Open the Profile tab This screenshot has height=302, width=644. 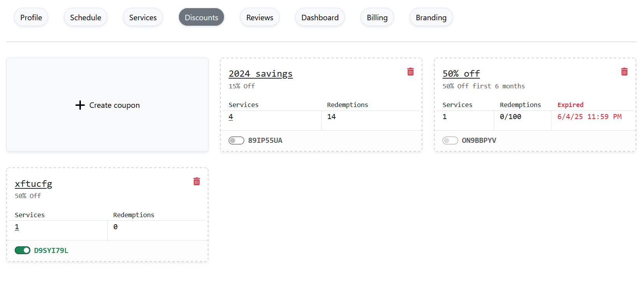click(x=31, y=18)
